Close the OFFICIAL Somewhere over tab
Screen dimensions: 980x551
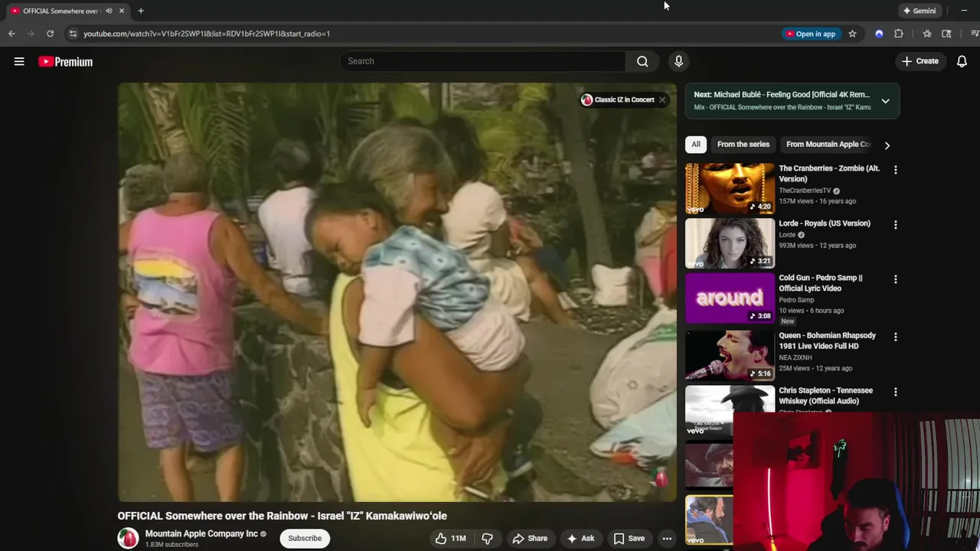pos(121,11)
